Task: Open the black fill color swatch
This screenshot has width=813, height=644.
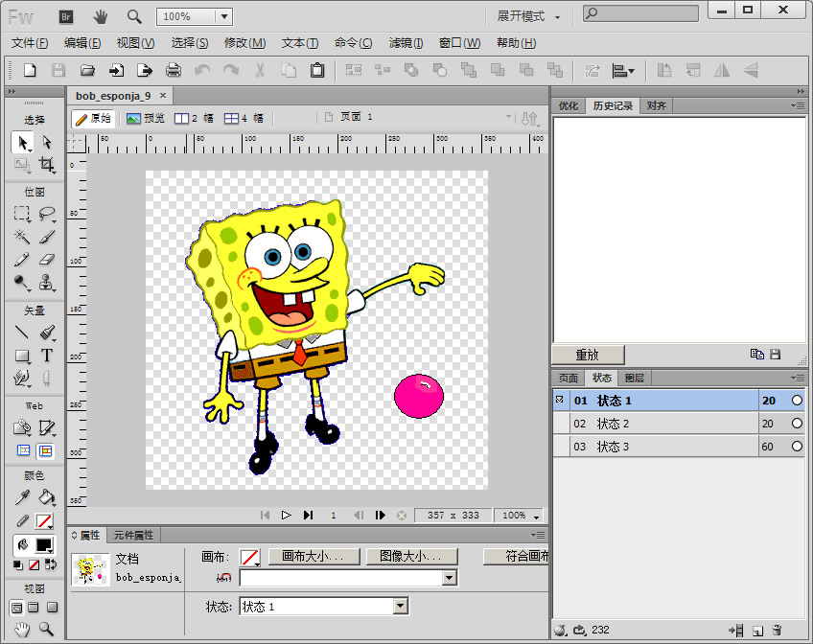Action: [44, 545]
